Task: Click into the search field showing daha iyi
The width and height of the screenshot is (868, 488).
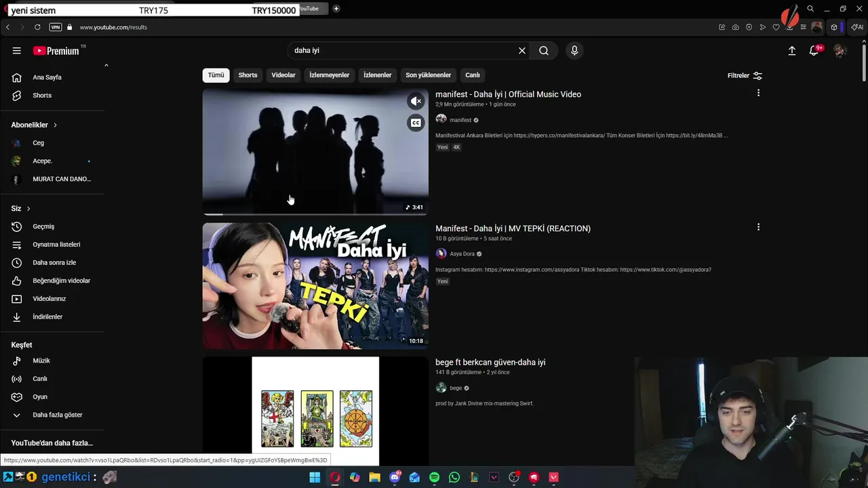Action: pos(403,51)
